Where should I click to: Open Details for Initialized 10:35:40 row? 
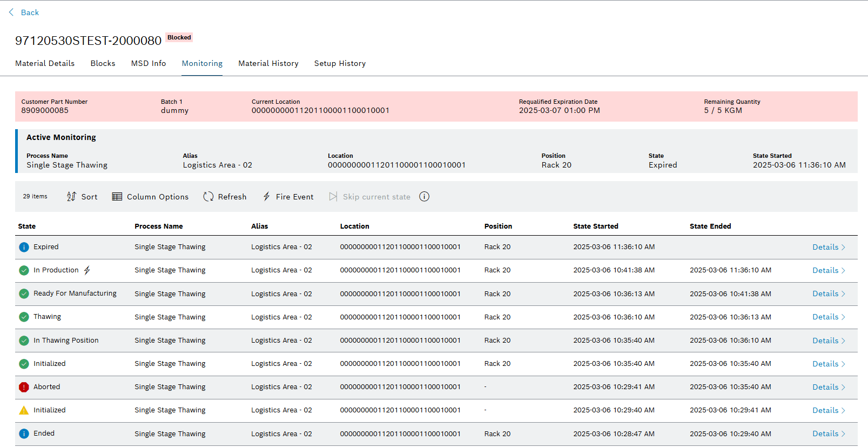[829, 364]
